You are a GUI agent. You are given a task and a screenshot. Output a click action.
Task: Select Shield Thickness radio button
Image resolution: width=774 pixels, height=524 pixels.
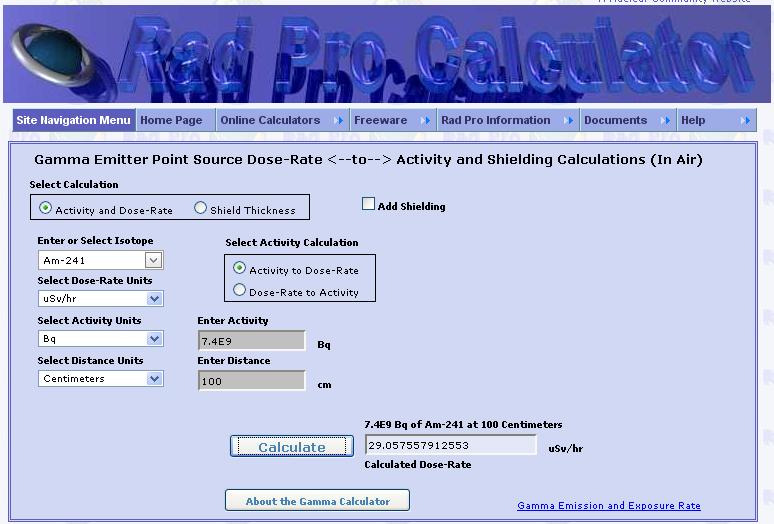coord(200,208)
